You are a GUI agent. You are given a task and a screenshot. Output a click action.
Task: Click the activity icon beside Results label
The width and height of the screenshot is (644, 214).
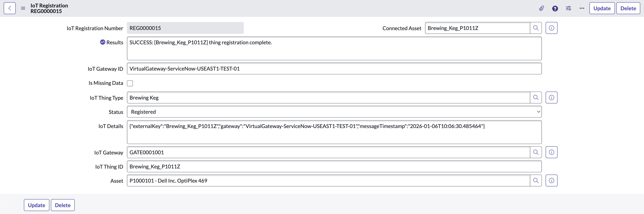102,42
